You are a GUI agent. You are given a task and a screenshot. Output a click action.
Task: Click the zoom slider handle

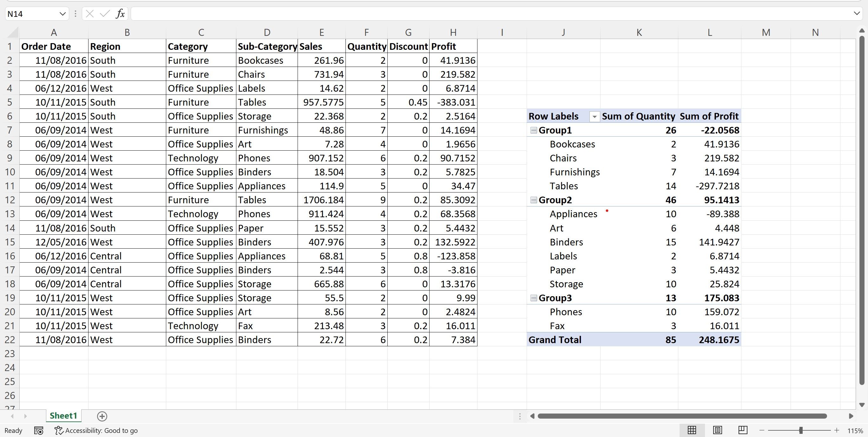(801, 430)
